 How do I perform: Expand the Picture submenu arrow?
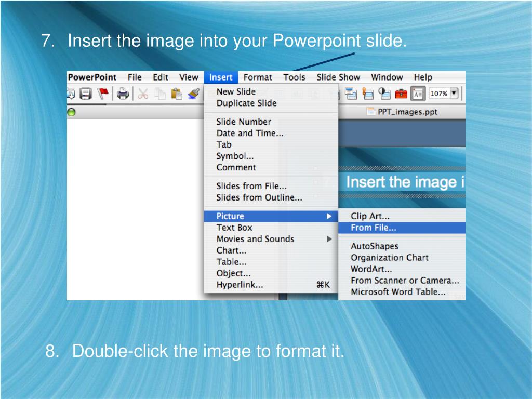(x=329, y=216)
